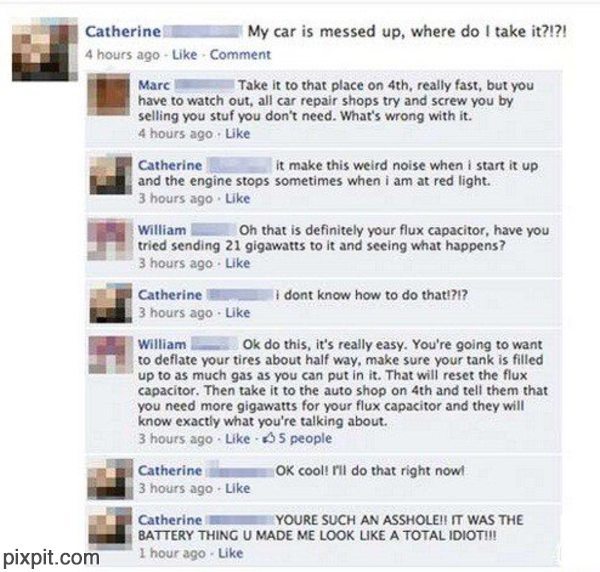Screen dimensions: 600x572
Task: Click Catherine's large profile picture on the main post
Action: 45,49
